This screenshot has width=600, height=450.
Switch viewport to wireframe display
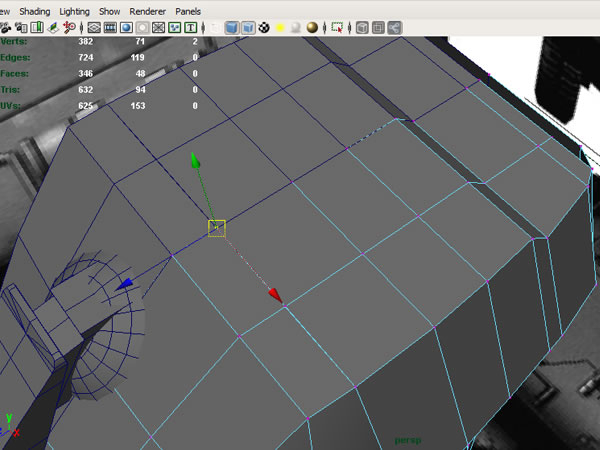pos(212,28)
